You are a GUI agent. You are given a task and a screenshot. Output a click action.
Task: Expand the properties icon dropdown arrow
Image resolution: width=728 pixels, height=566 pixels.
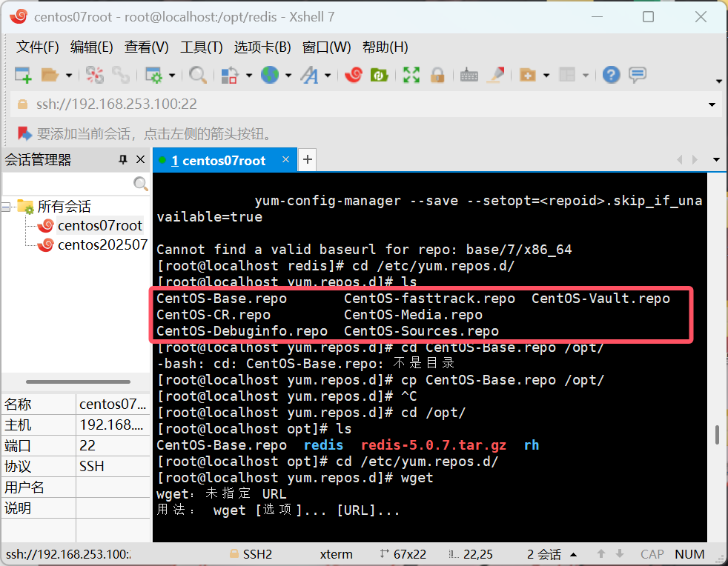click(172, 75)
